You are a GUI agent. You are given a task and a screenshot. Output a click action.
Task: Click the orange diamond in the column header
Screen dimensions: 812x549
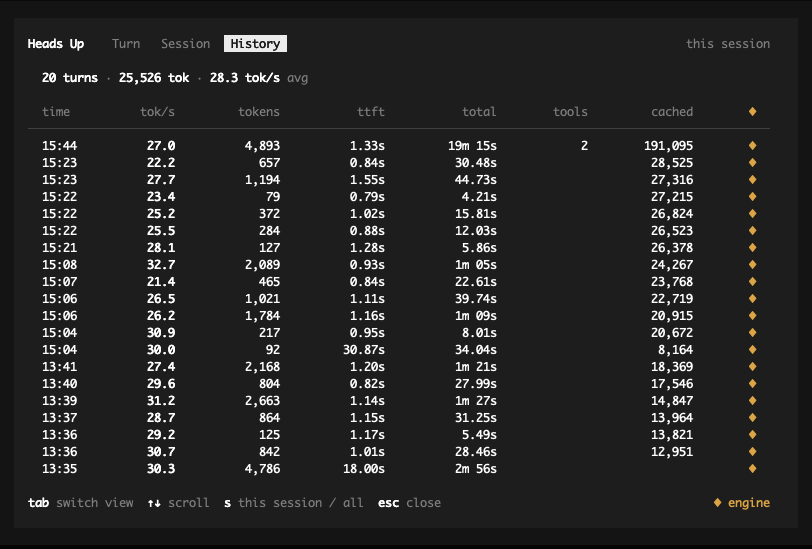752,111
